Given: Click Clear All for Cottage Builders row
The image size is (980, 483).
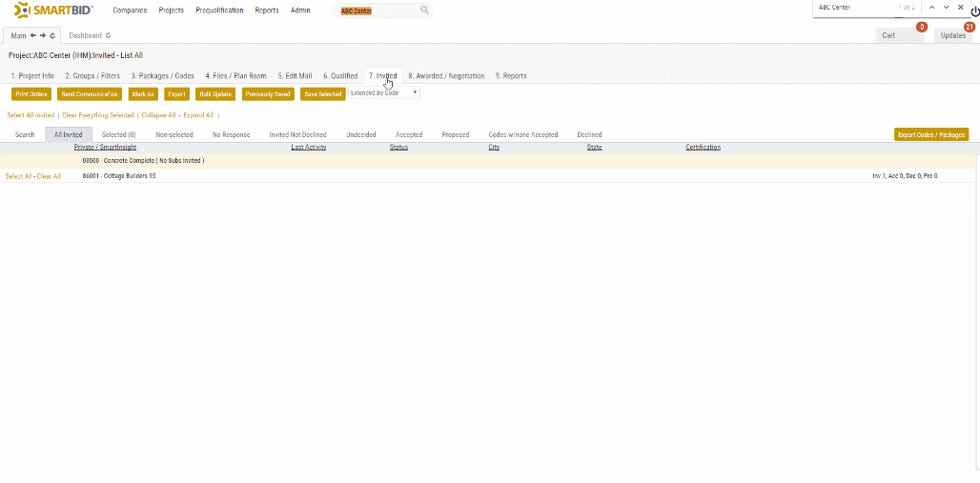Looking at the screenshot, I should 49,176.
